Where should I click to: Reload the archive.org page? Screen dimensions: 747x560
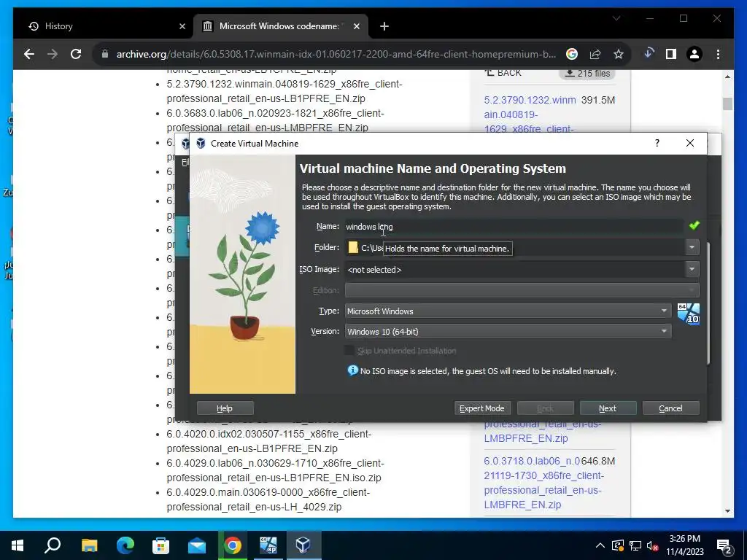point(76,54)
